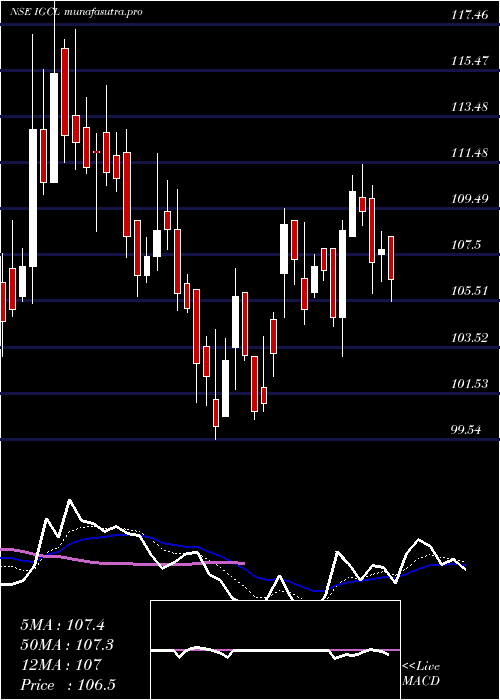
Task: Click the 113.48 price axis label
Action: 469,107
